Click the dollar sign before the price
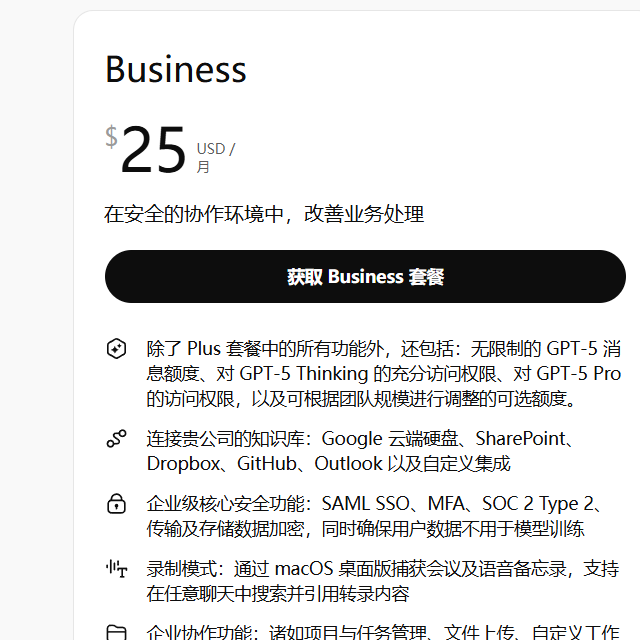Image resolution: width=640 pixels, height=640 pixels. point(111,137)
